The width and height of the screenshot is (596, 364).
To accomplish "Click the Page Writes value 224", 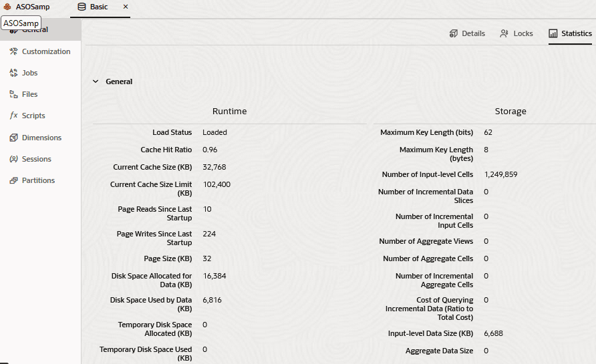I will click(209, 234).
